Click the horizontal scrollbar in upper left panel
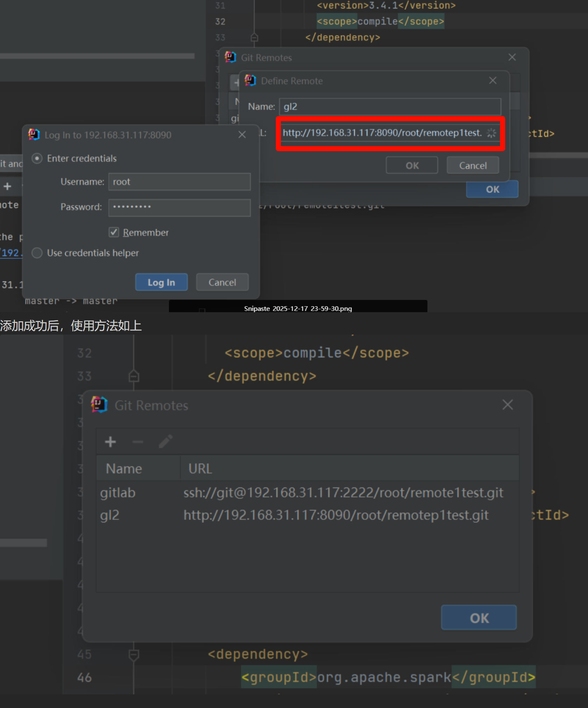Screen dimensions: 588x708 (97, 56)
